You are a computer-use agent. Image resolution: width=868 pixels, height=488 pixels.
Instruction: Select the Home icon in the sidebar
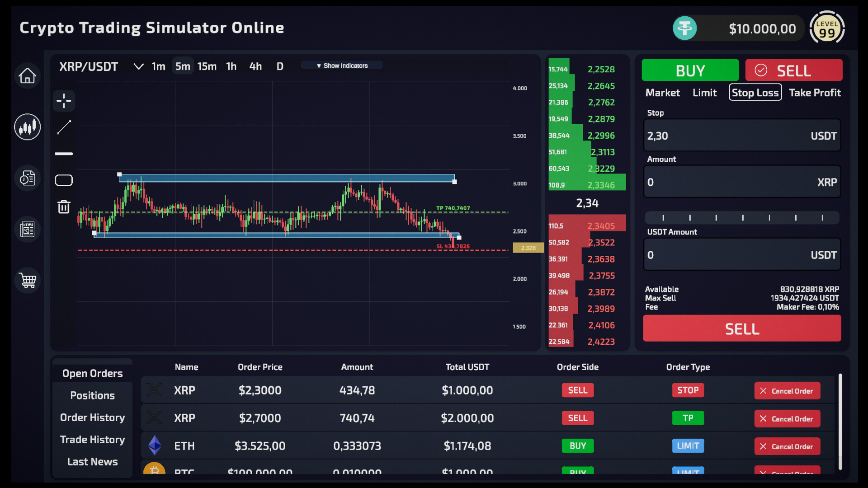[27, 75]
